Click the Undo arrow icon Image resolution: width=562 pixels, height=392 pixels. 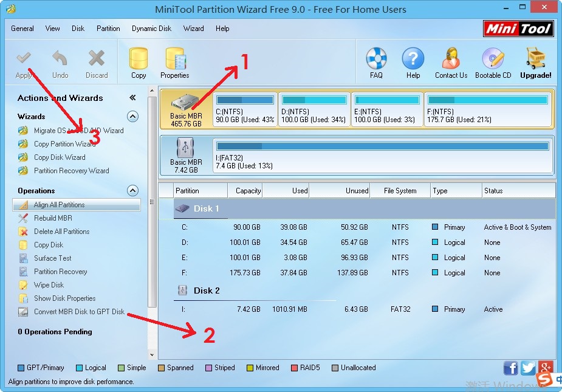60,58
